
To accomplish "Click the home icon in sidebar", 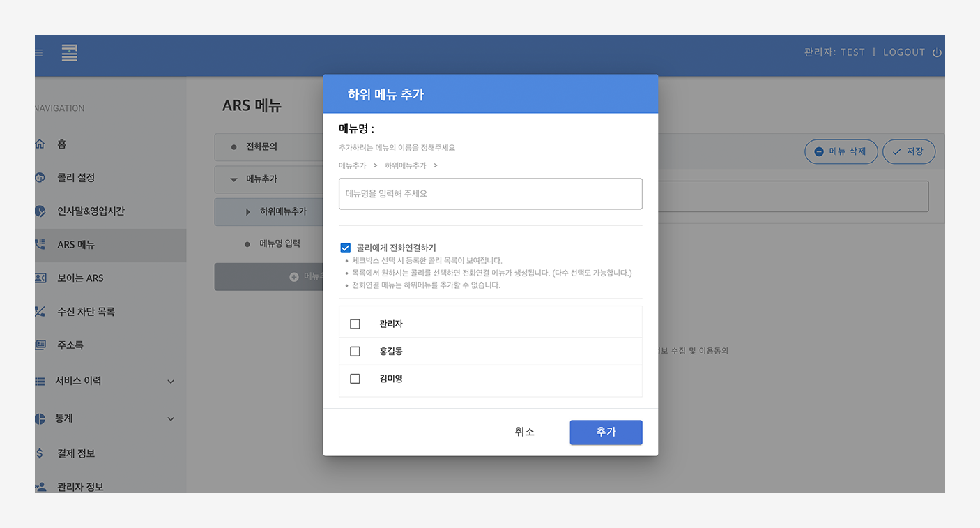I will coord(40,144).
